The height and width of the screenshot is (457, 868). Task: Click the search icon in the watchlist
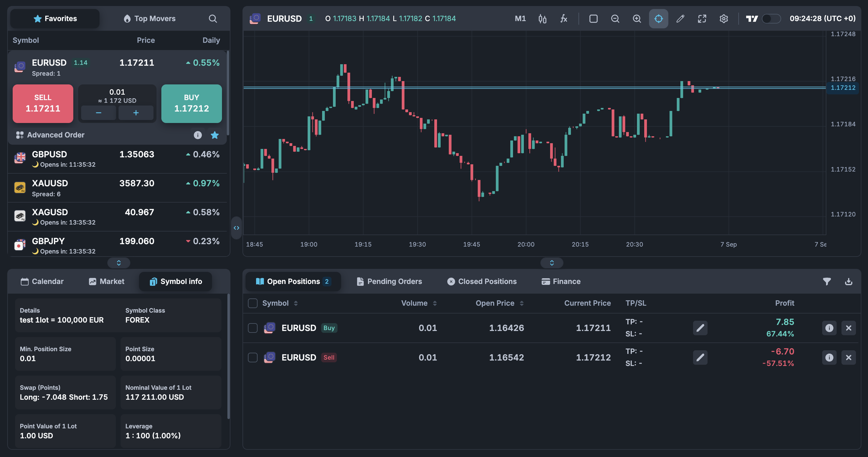point(213,18)
